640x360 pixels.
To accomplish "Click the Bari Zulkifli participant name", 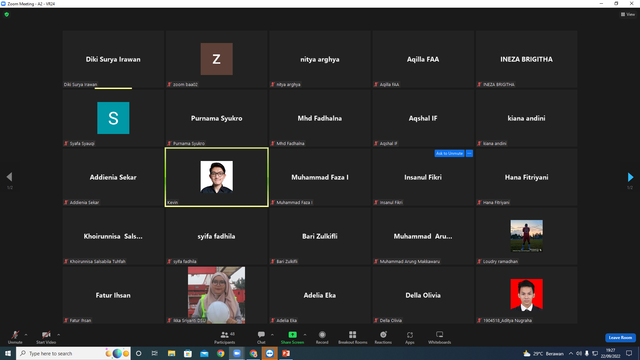I will click(320, 236).
